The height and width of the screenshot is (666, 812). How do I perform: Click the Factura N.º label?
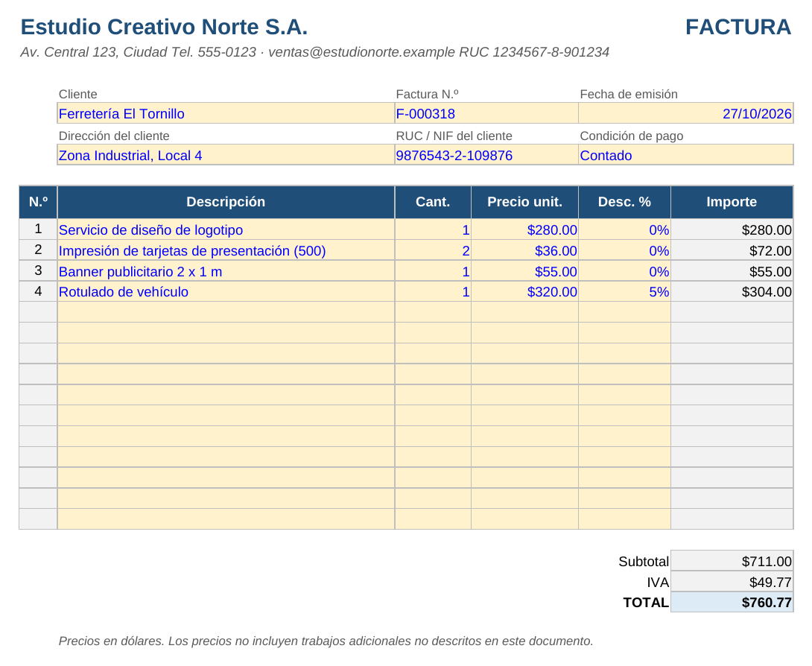[428, 95]
